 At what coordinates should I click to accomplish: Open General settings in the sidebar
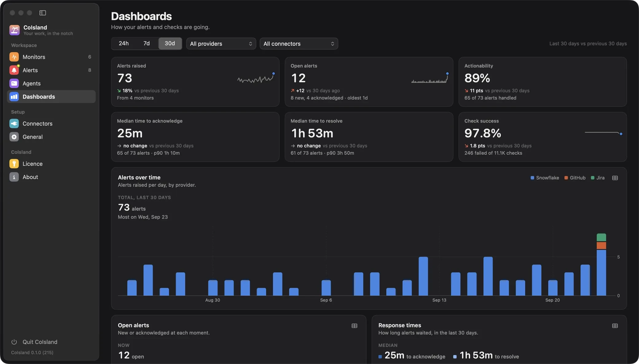tap(51, 137)
